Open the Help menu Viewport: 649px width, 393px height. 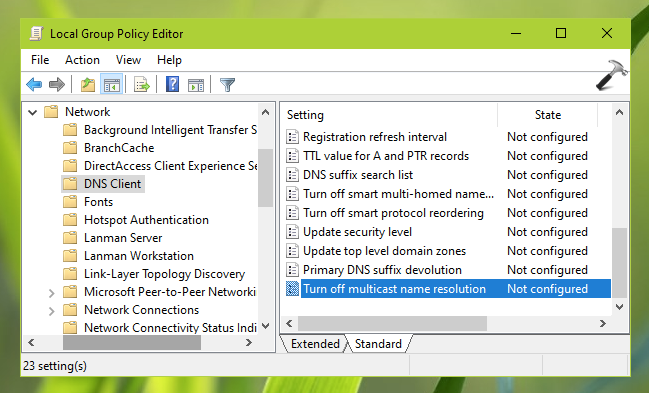pyautogui.click(x=169, y=60)
